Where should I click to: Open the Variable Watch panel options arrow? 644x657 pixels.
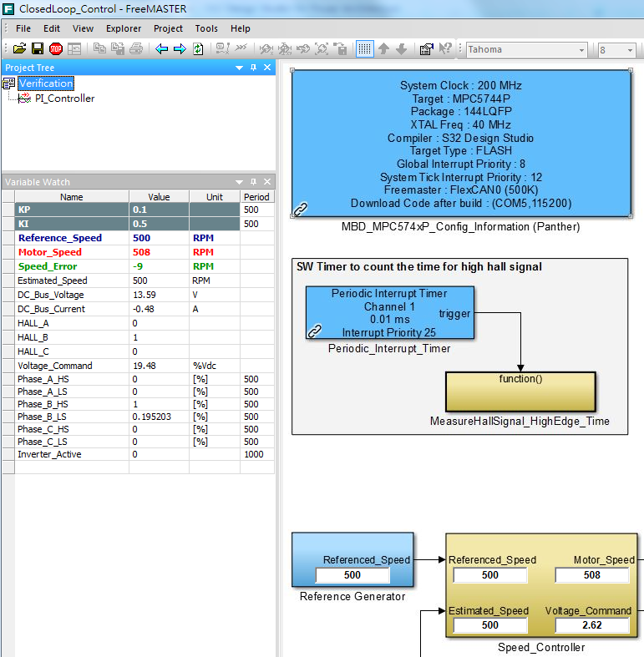[x=239, y=182]
